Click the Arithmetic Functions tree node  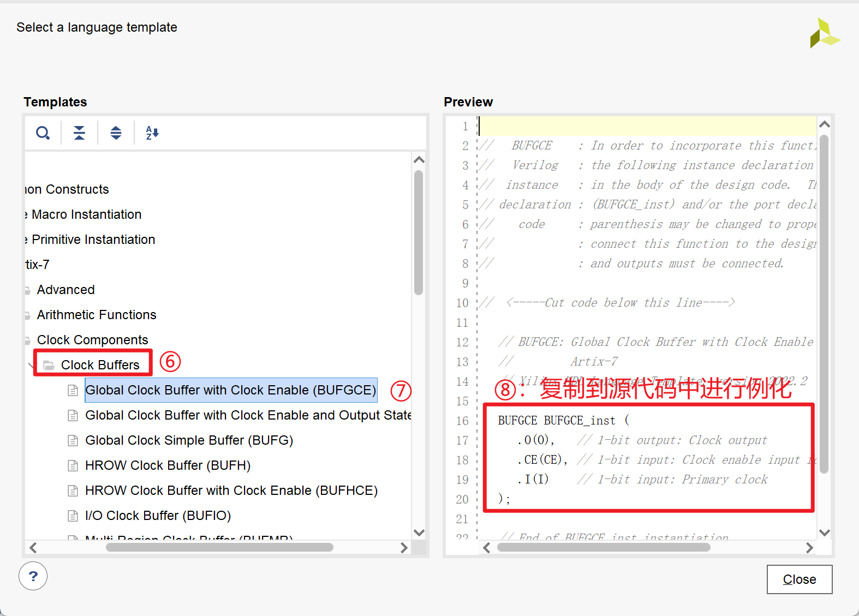[x=97, y=315]
